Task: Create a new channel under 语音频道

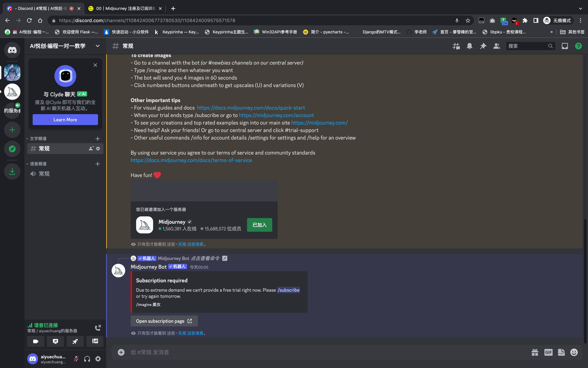Action: tap(98, 164)
